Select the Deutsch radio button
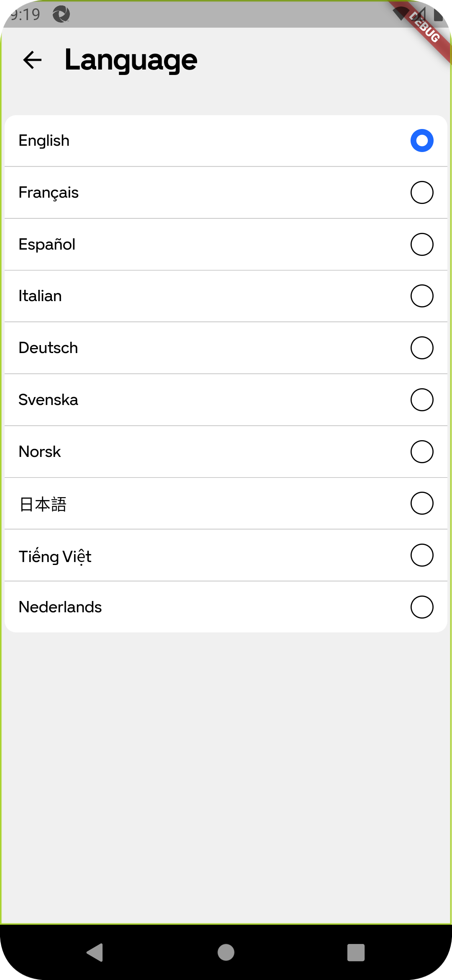This screenshot has height=980, width=452. (x=421, y=347)
